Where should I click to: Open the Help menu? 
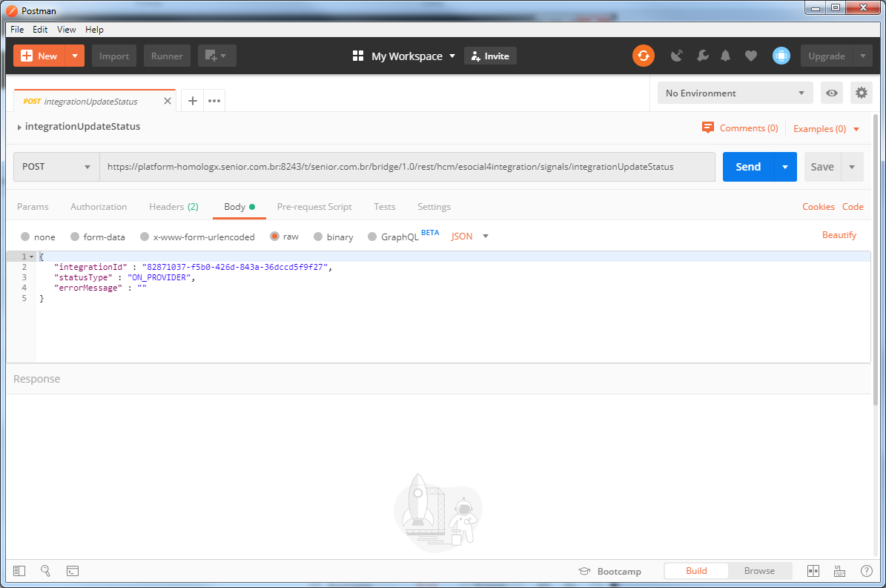pos(94,30)
